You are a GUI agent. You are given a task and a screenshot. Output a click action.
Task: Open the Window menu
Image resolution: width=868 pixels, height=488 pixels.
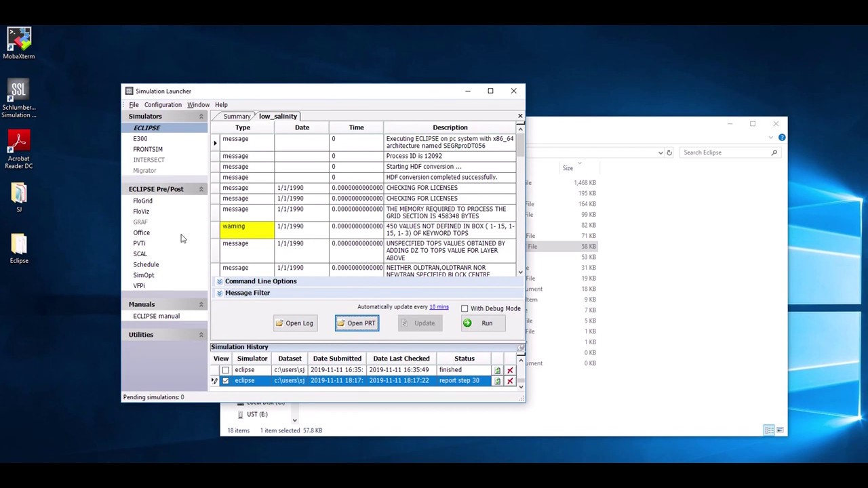[198, 105]
